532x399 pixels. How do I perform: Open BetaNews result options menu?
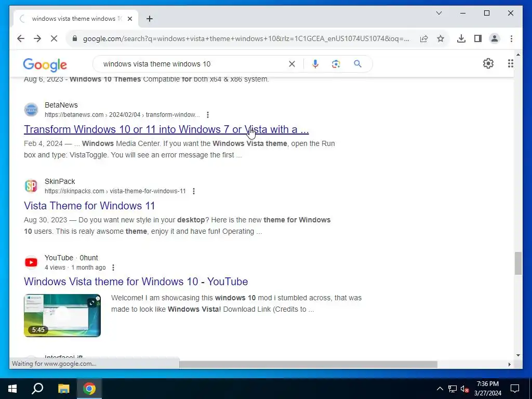tap(208, 115)
